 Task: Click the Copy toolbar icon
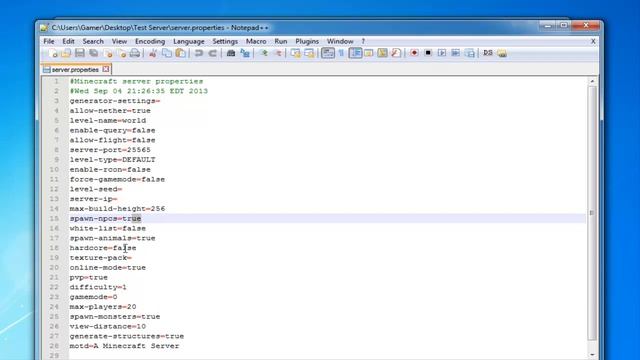click(167, 53)
